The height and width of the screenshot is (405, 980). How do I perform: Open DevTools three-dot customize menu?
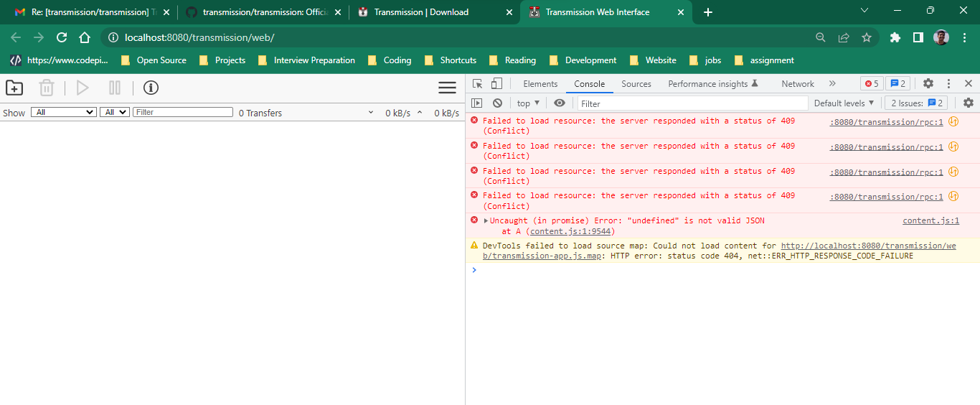coord(948,83)
